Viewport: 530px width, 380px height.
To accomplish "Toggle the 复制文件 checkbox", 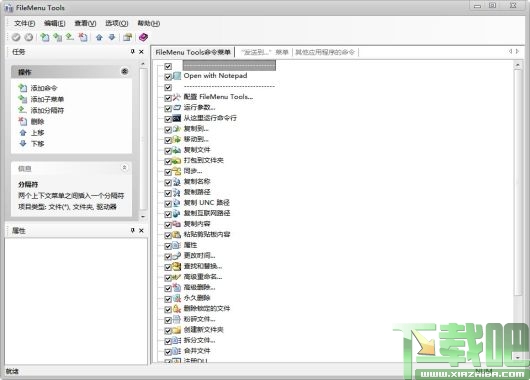I will 168,151.
